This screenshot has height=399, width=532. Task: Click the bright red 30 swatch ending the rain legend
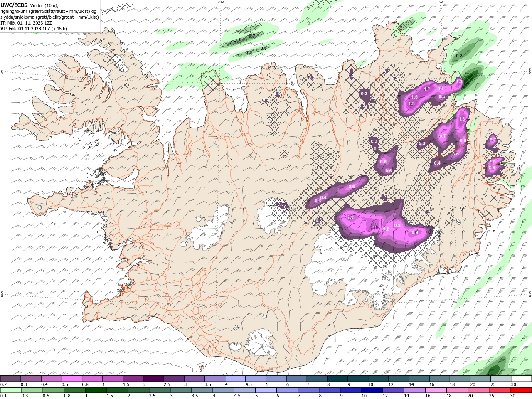click(521, 390)
